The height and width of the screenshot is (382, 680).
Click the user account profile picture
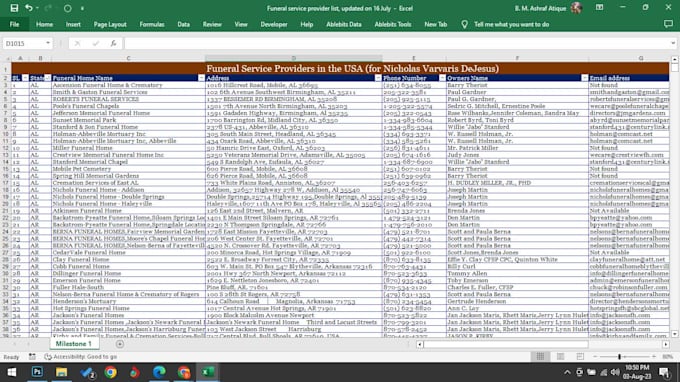(576, 8)
